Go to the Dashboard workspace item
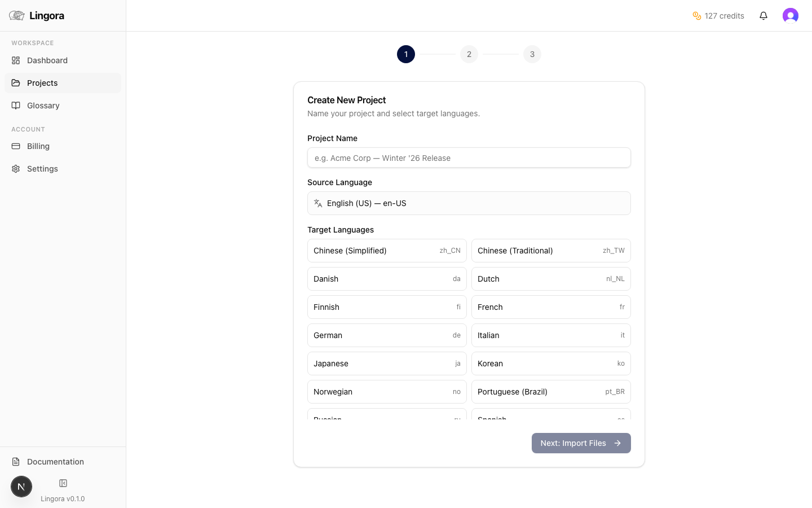Image resolution: width=812 pixels, height=508 pixels. tap(47, 60)
